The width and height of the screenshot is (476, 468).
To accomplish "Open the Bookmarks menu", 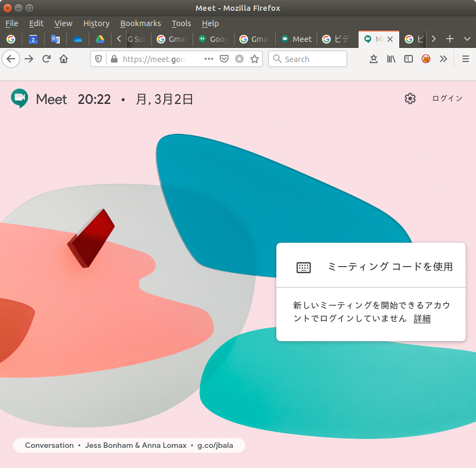I will tap(140, 23).
